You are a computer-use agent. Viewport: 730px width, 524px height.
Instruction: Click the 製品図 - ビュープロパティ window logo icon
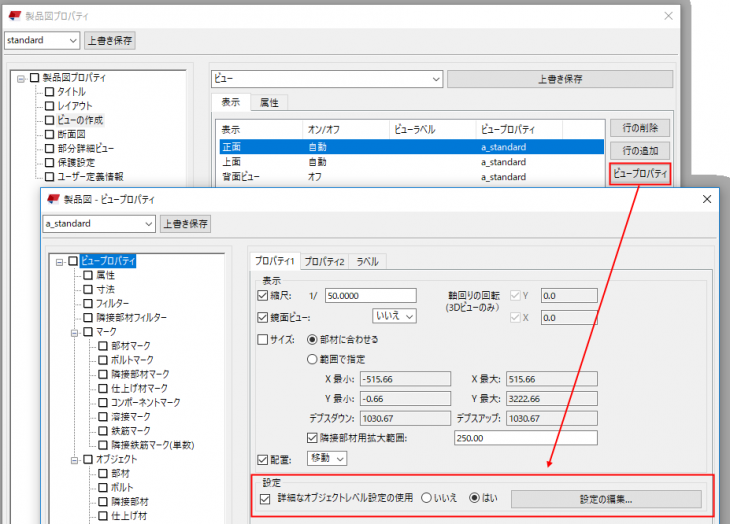pyautogui.click(x=54, y=199)
